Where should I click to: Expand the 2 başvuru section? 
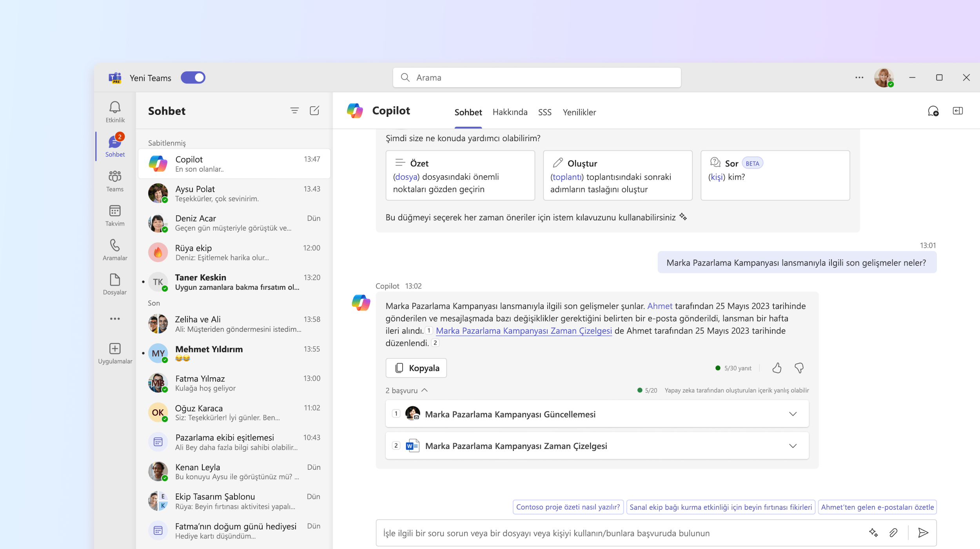pyautogui.click(x=405, y=390)
